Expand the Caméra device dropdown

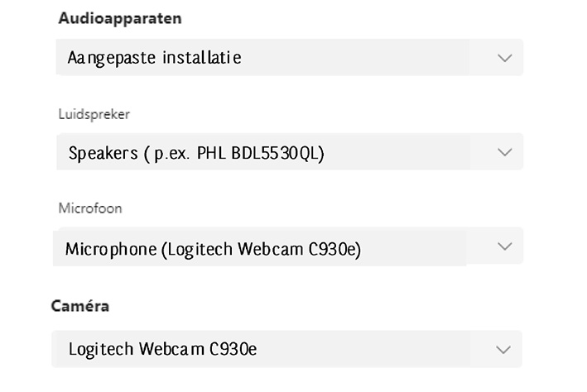(x=286, y=349)
